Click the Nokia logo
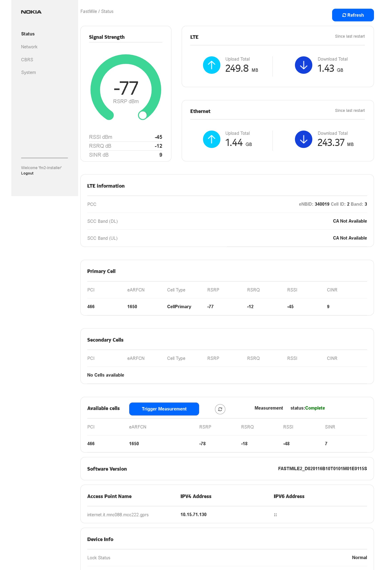This screenshot has width=392, height=570. [x=31, y=12]
